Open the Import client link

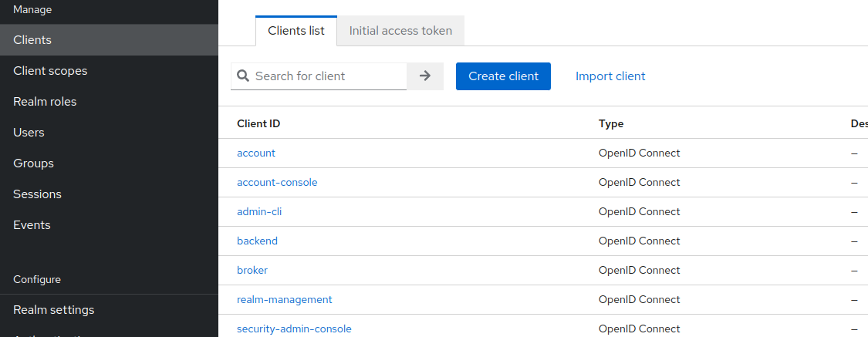(x=610, y=76)
